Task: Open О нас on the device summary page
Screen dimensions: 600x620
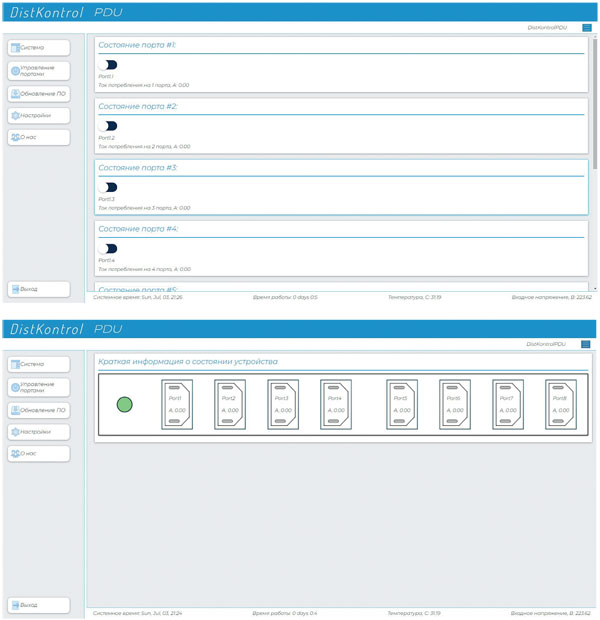Action: pyautogui.click(x=39, y=454)
